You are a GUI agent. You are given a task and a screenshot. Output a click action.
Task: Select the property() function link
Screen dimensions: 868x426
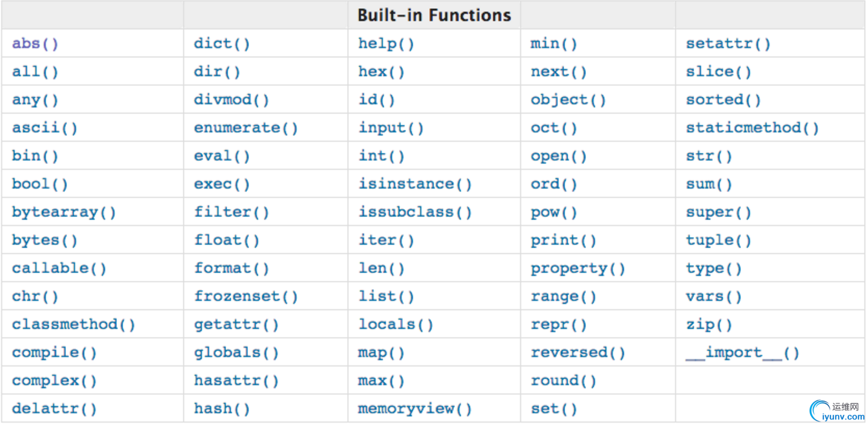[x=578, y=269]
